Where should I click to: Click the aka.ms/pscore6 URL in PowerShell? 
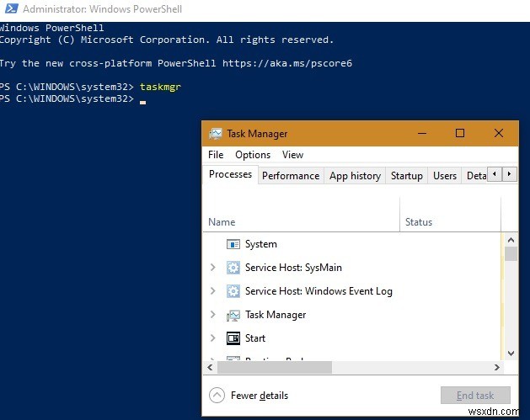coord(287,63)
